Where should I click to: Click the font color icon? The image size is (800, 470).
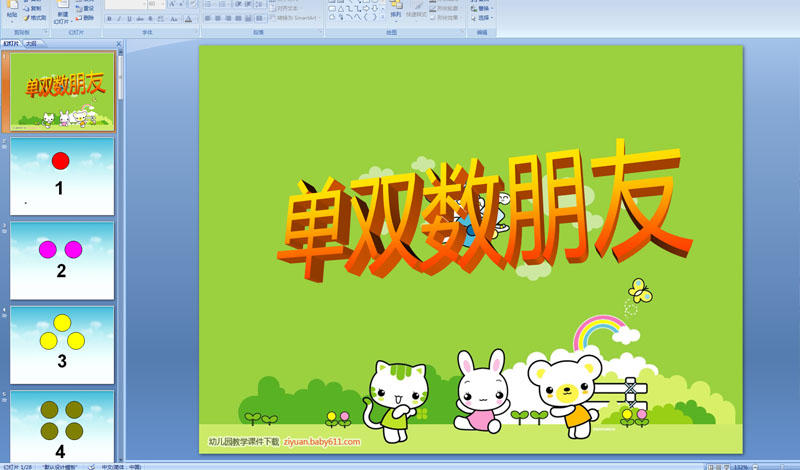click(187, 18)
